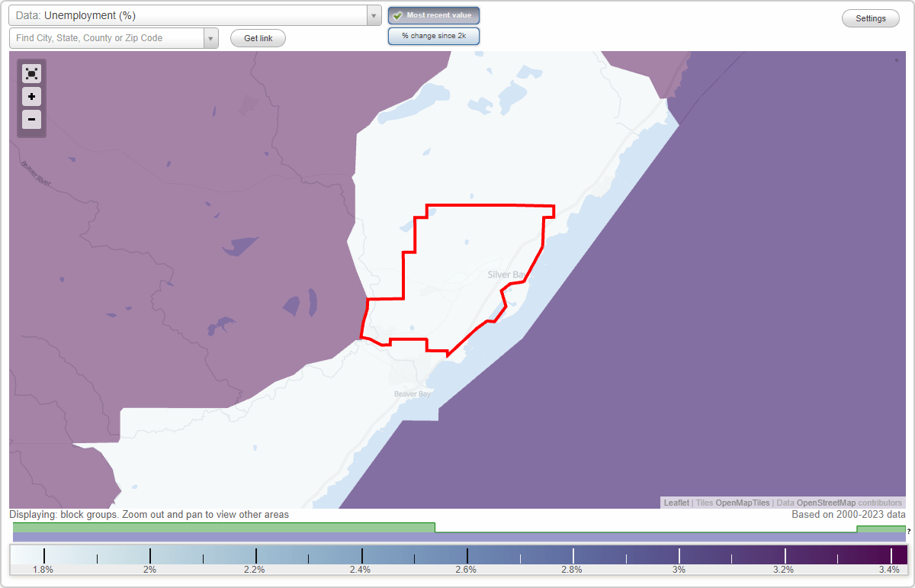The width and height of the screenshot is (915, 588).
Task: Click the green histogram bar above legend
Action: (223, 527)
